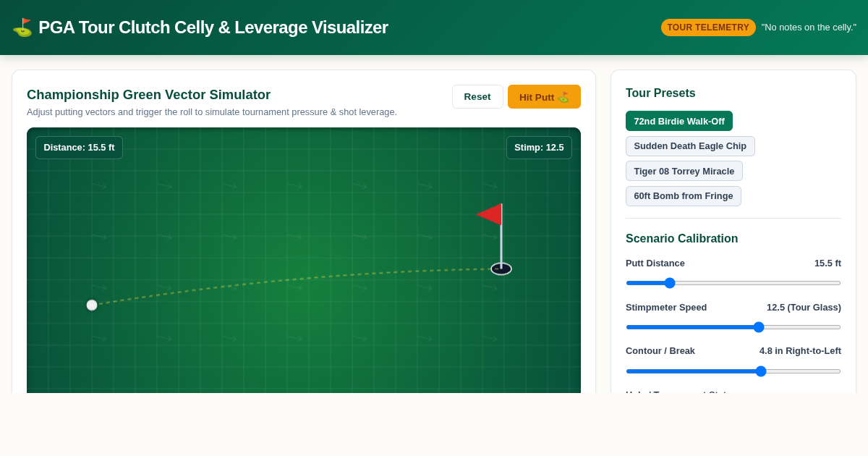
Task: Click the PGA Tour Clutch Celly title
Action: coord(213,28)
